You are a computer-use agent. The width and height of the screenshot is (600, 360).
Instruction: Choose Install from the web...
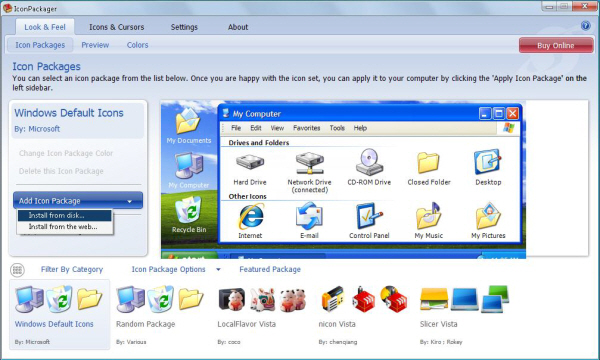(64, 227)
